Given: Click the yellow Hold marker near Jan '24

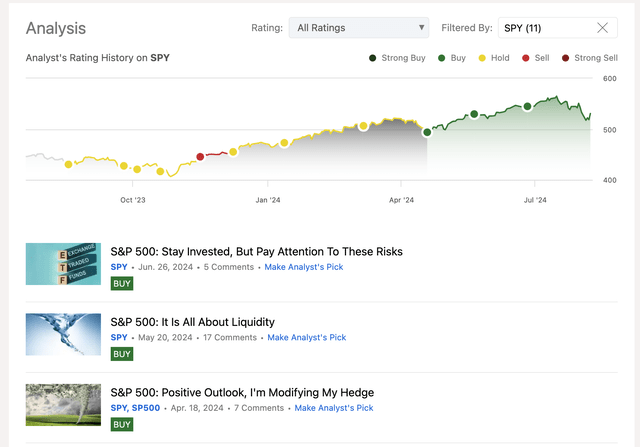Looking at the screenshot, I should [x=284, y=143].
